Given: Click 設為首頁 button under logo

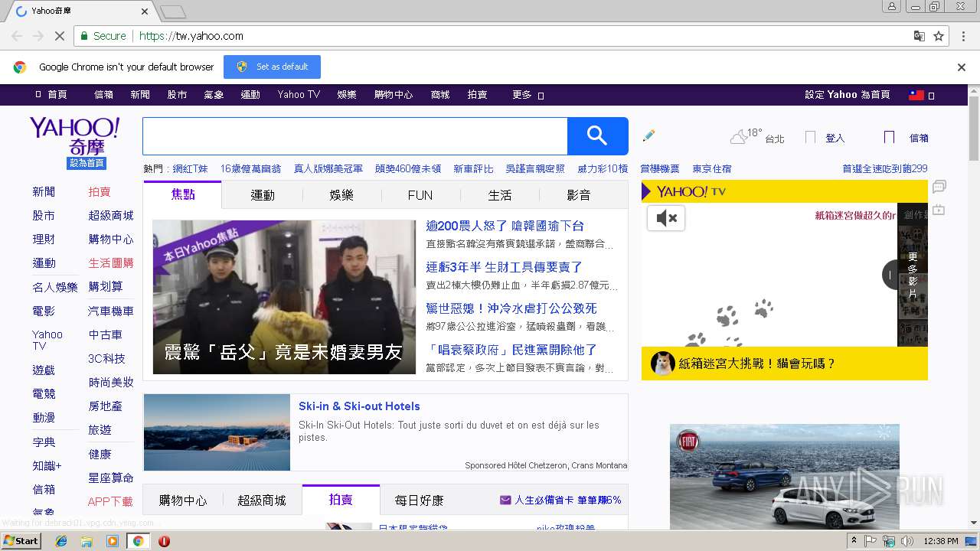Looking at the screenshot, I should pos(87,163).
